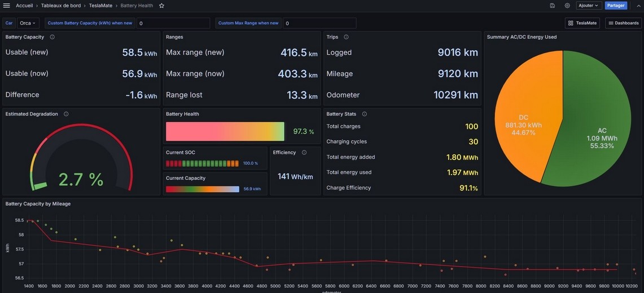Click the Current SOC segmented bar
The width and height of the screenshot is (644, 293).
(x=202, y=163)
